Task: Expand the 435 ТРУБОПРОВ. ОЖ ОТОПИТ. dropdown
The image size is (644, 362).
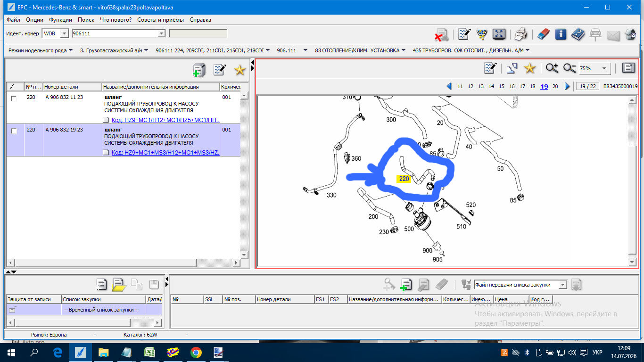Action: click(x=528, y=50)
